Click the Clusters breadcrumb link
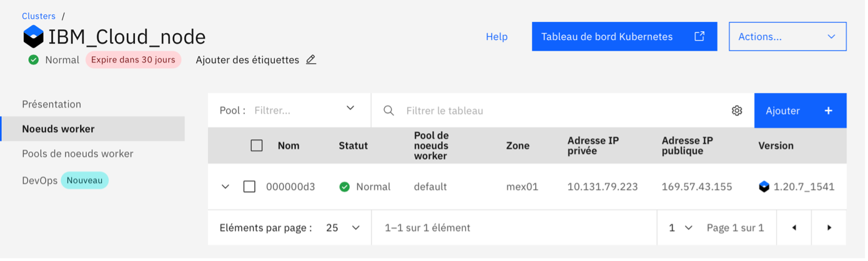The width and height of the screenshot is (868, 261). [x=39, y=16]
